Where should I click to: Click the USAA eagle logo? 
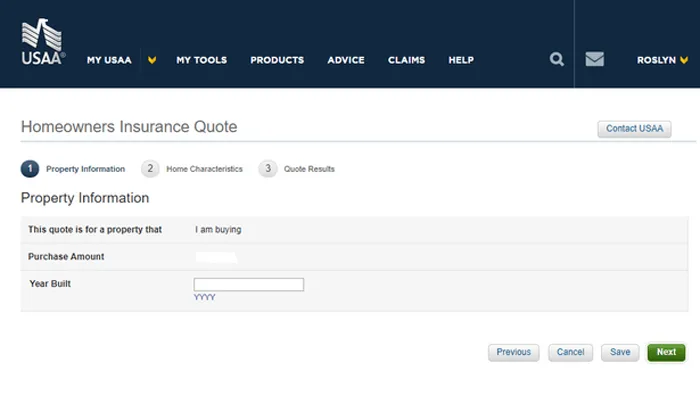(x=43, y=44)
